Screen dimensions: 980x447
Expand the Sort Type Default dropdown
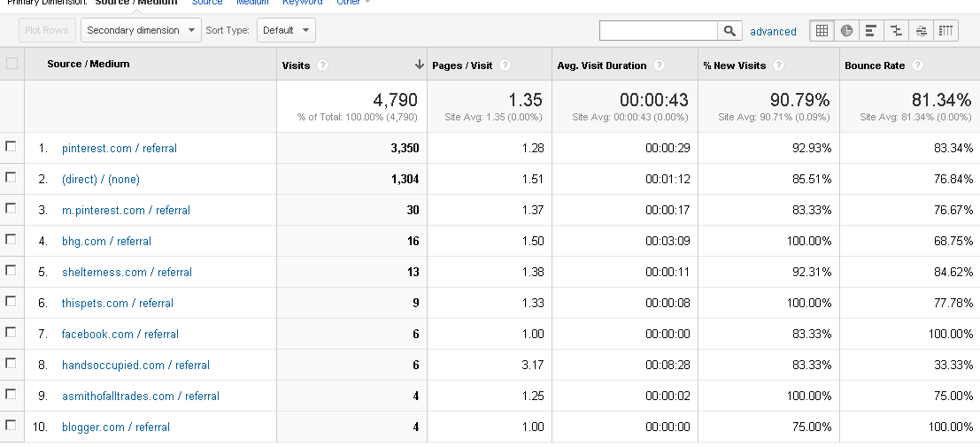[x=285, y=31]
